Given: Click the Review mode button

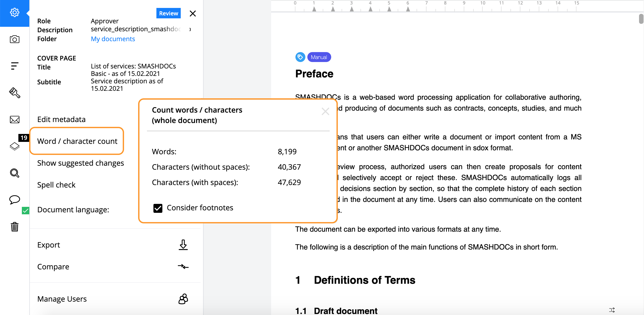Looking at the screenshot, I should coord(169,13).
